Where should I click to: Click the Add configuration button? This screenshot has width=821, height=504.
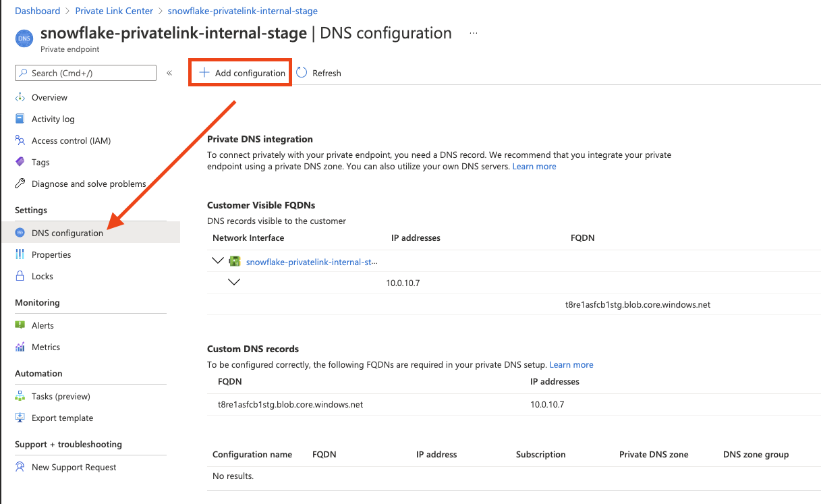click(x=240, y=72)
